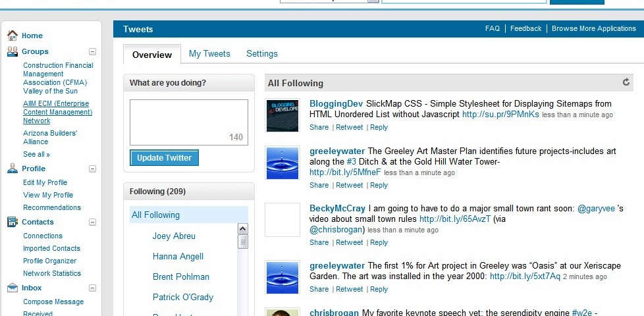Switch to the My Tweets tab
Viewport: 644px width, 316px height.
point(209,54)
